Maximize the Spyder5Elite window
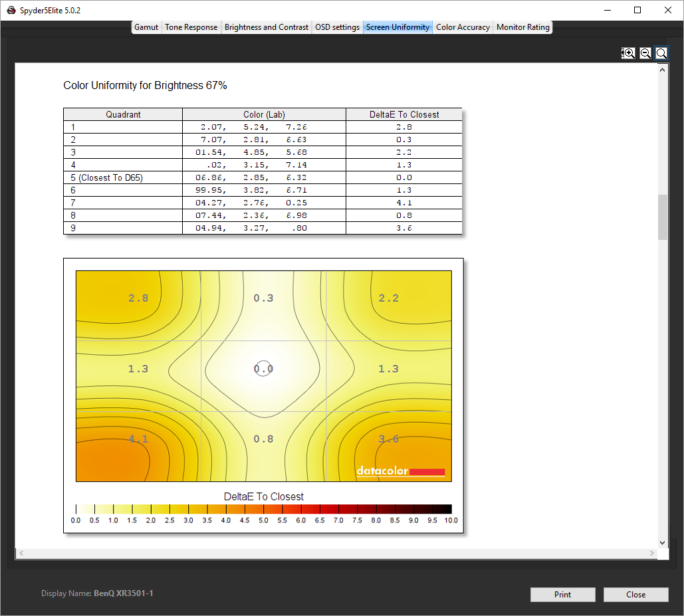Viewport: 684px width, 616px height. tap(637, 10)
